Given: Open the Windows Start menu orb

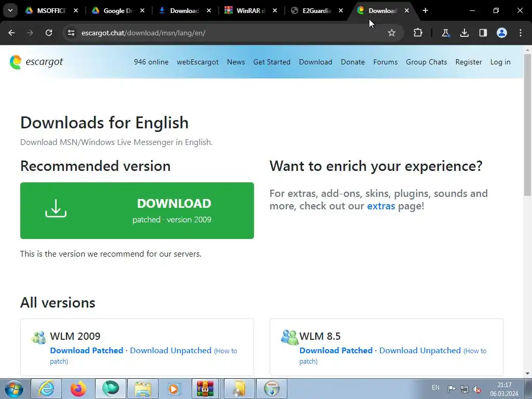Looking at the screenshot, I should (x=14, y=389).
